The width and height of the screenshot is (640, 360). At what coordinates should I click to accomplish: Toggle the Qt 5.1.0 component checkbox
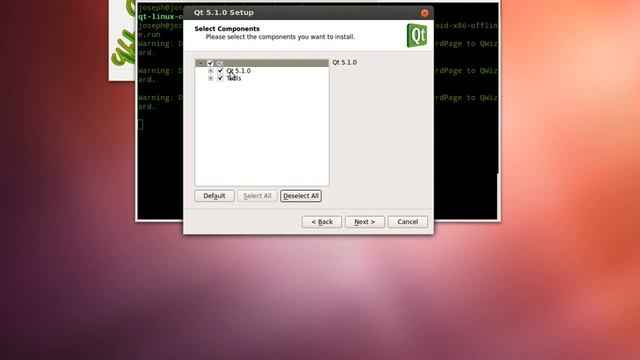[220, 71]
